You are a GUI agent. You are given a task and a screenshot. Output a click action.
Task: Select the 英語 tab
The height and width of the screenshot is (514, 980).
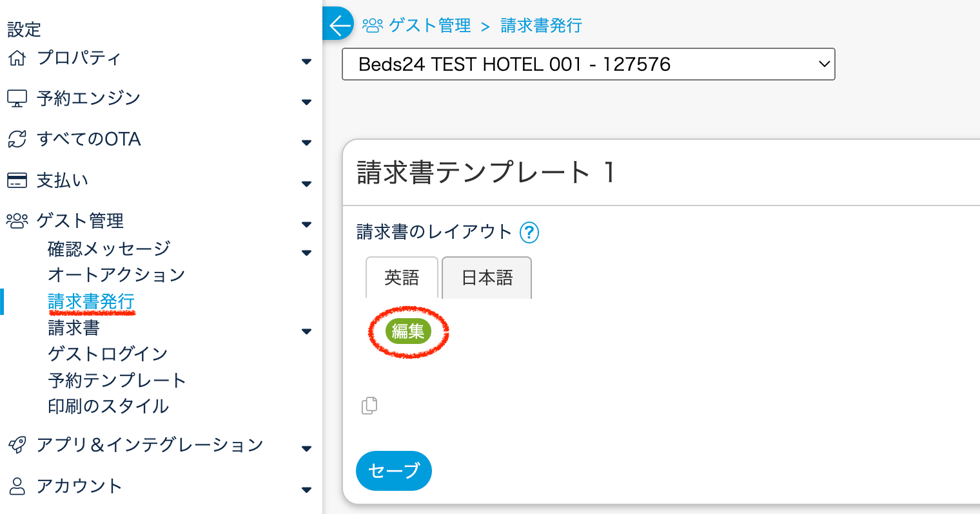402,278
